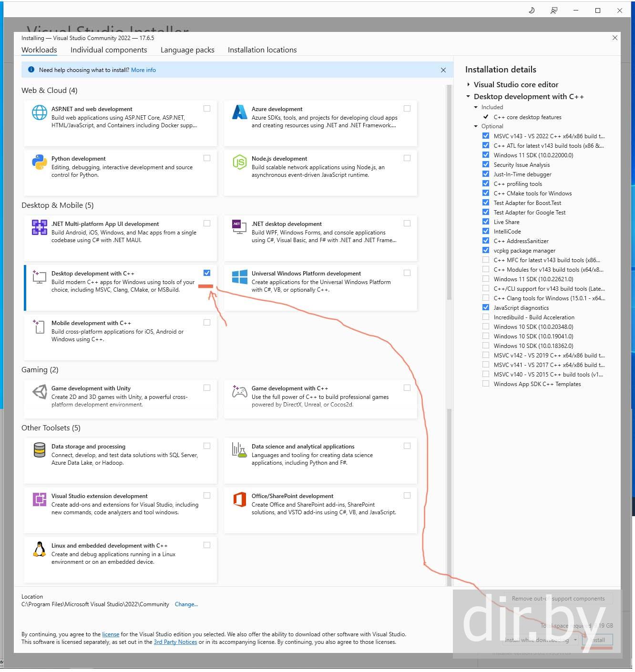
Task: Select the Universal Windows Platform development card
Action: (320, 288)
